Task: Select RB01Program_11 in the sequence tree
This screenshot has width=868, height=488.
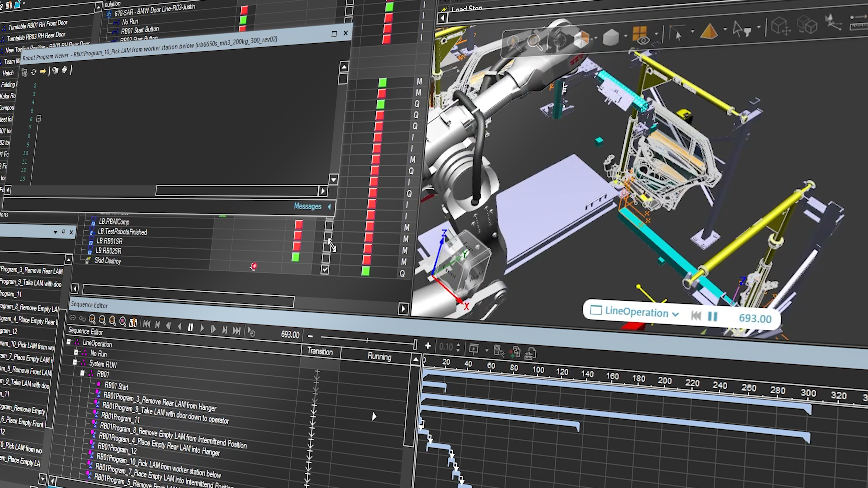Action: (x=120, y=419)
